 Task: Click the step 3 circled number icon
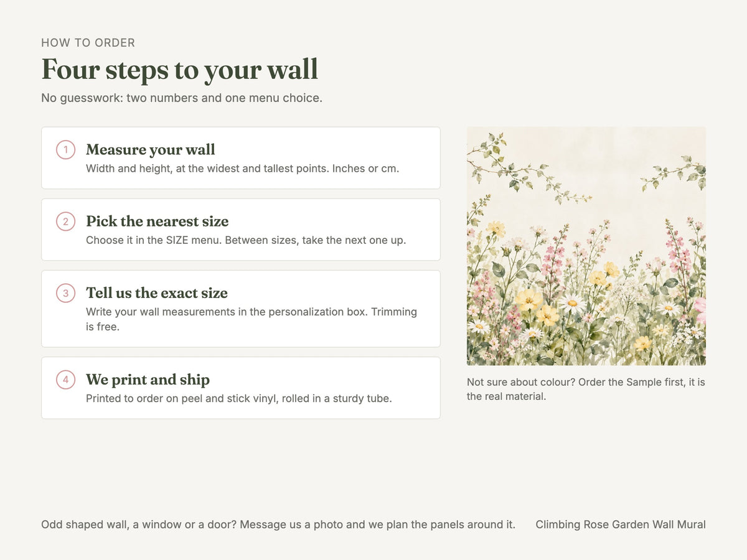[65, 293]
